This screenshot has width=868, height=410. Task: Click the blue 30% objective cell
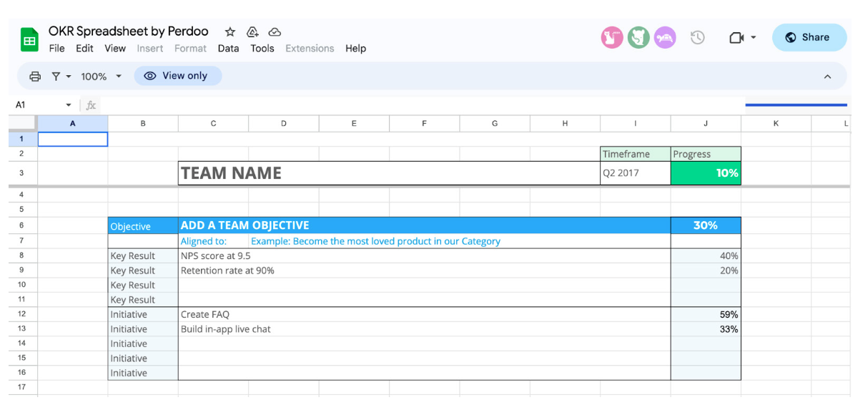coord(706,225)
